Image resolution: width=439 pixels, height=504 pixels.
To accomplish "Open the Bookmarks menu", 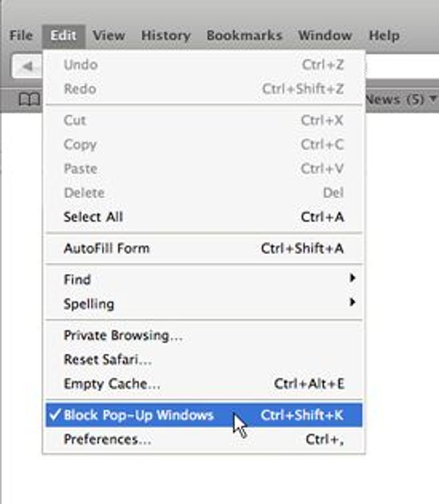I will pos(245,35).
